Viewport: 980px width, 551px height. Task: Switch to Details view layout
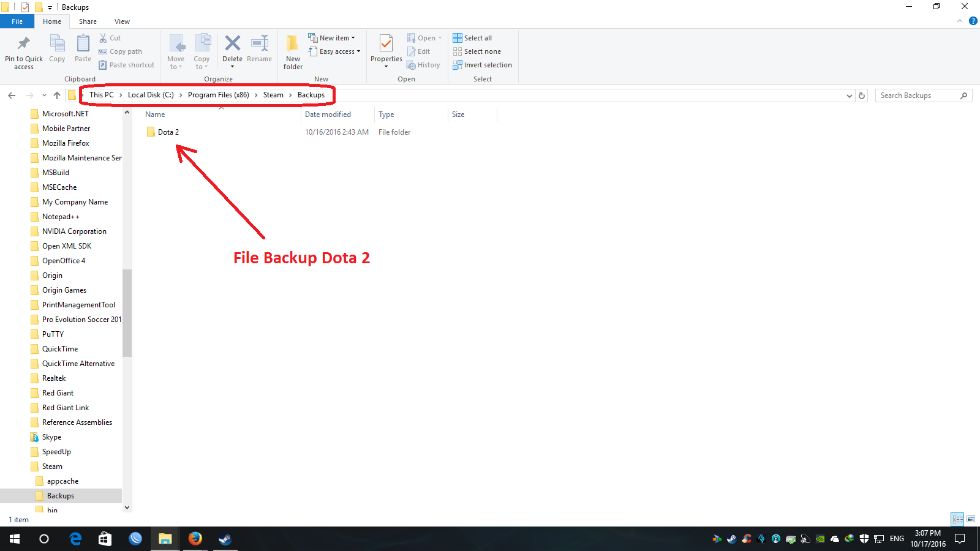click(958, 519)
